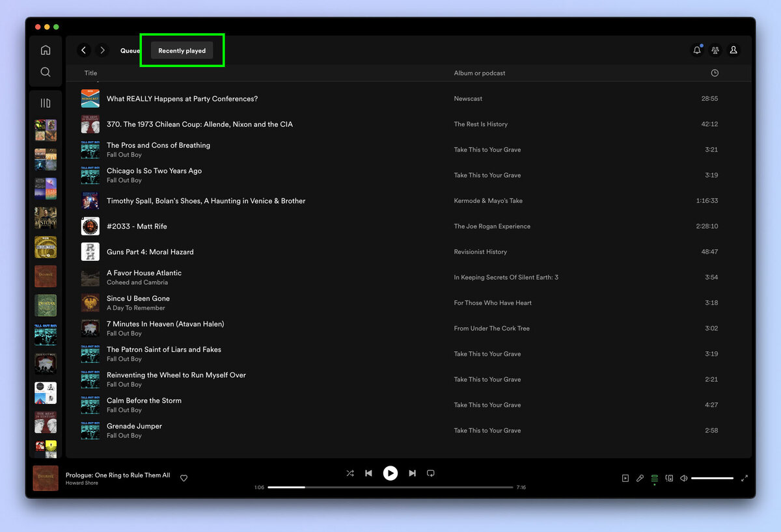The width and height of the screenshot is (781, 532).
Task: Select What REALLY Happens at Party Conferences?
Action: pos(182,99)
